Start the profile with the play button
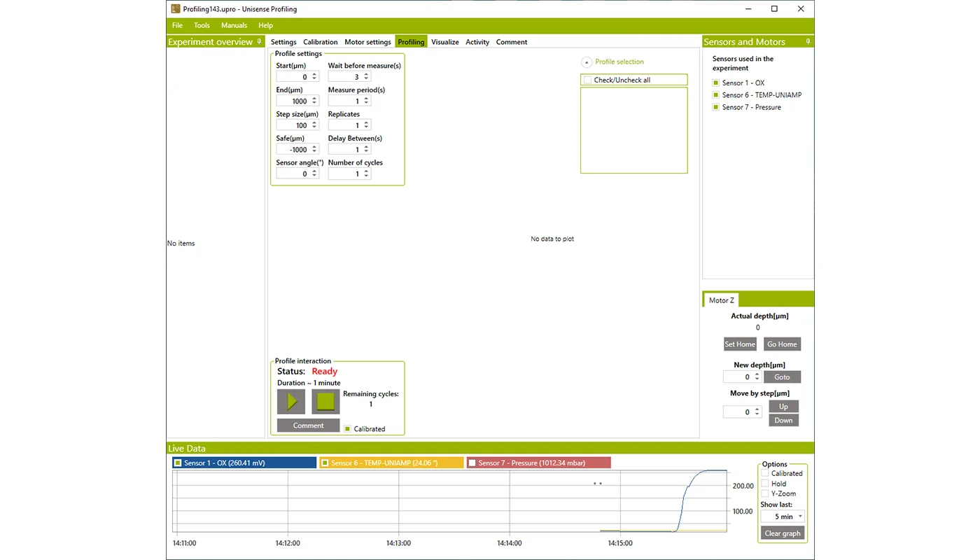This screenshot has width=980, height=560. (x=291, y=402)
